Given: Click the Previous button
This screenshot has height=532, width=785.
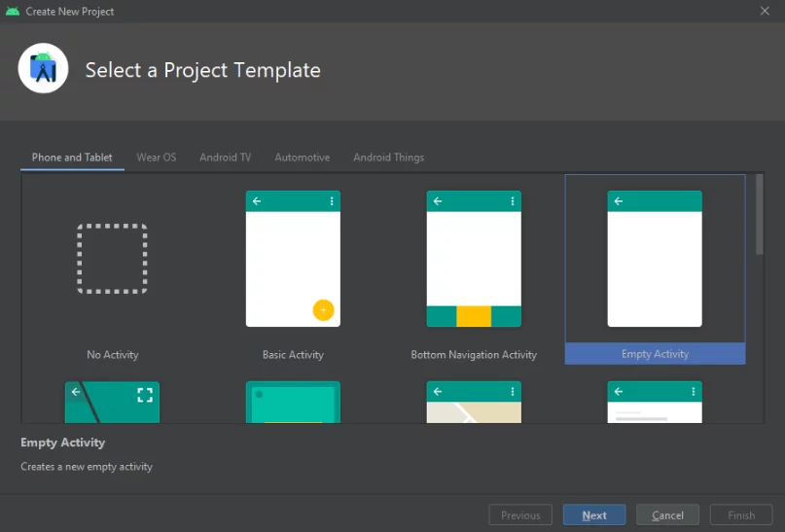Looking at the screenshot, I should coord(520,515).
